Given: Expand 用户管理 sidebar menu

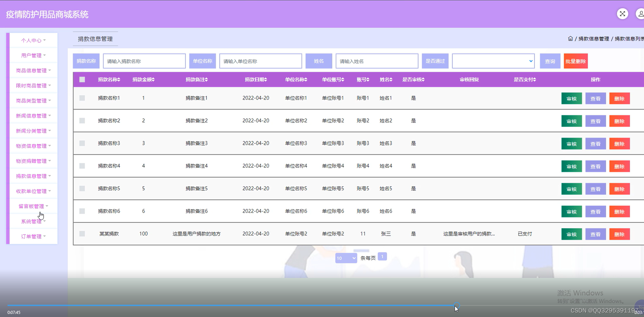Looking at the screenshot, I should tap(33, 55).
